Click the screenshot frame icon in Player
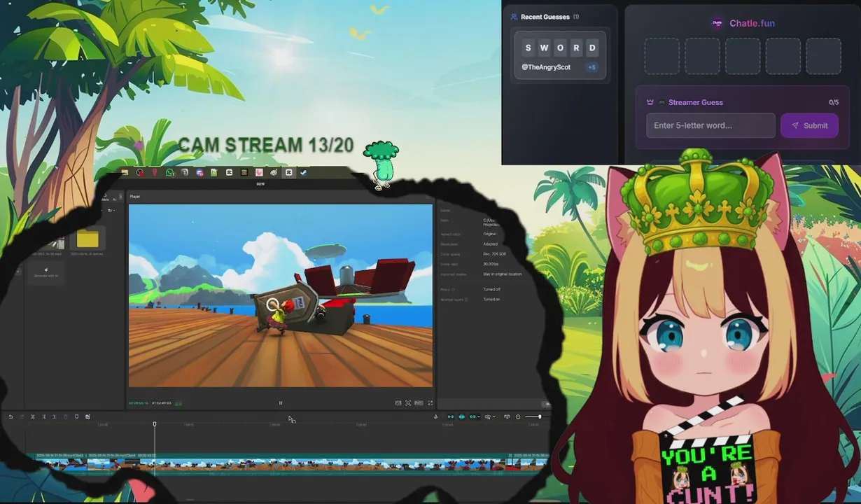861x504 pixels. point(408,402)
